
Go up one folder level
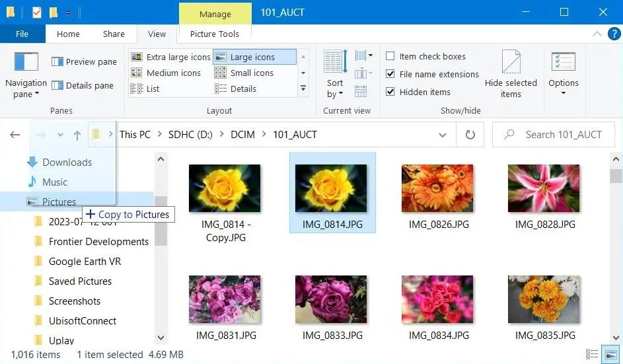(x=77, y=135)
